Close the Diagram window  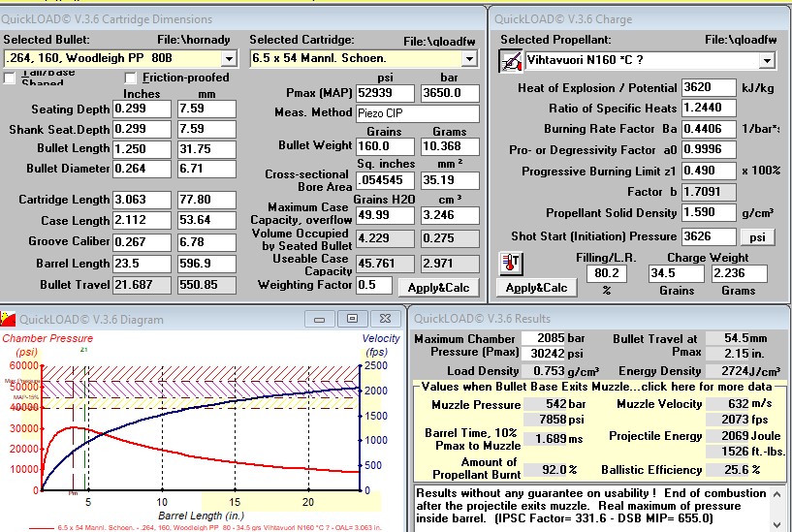click(x=383, y=318)
